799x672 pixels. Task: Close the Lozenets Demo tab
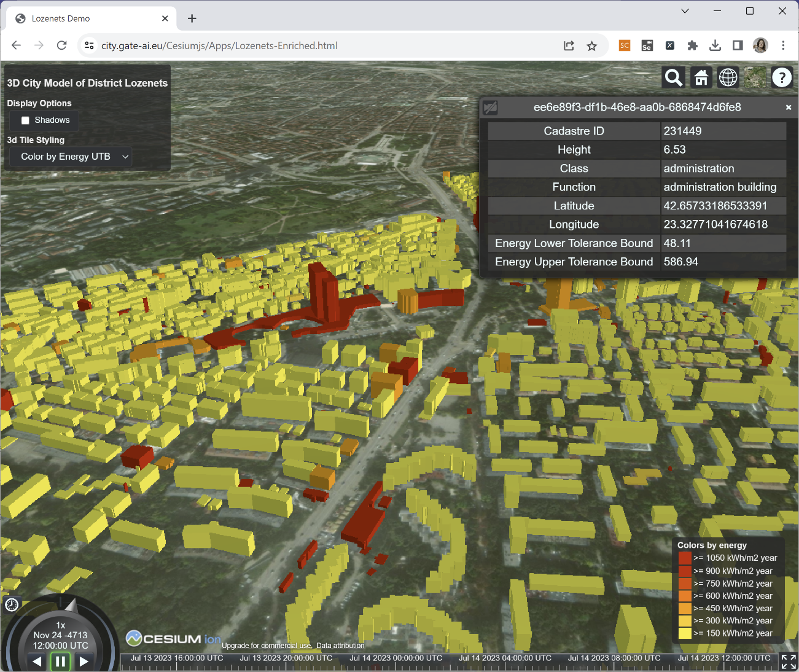click(165, 18)
